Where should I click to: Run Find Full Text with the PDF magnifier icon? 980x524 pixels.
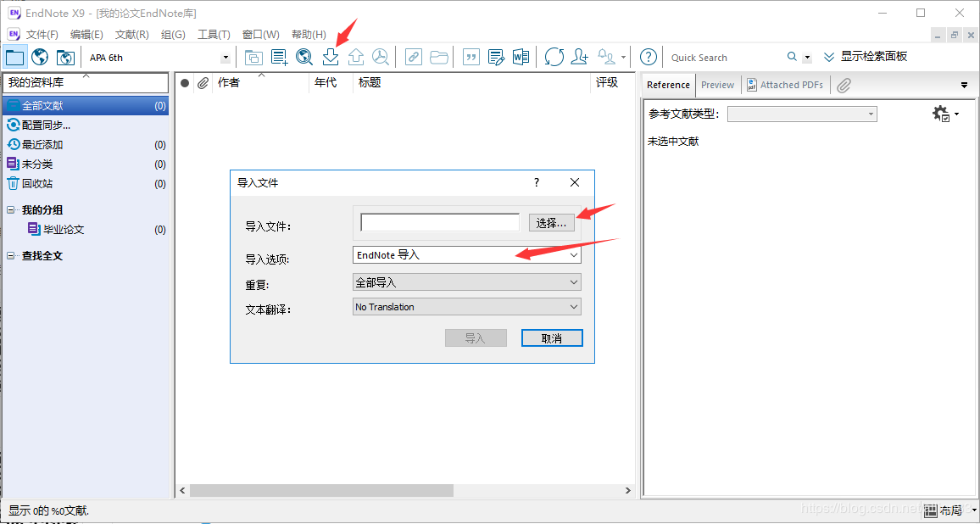pyautogui.click(x=381, y=57)
